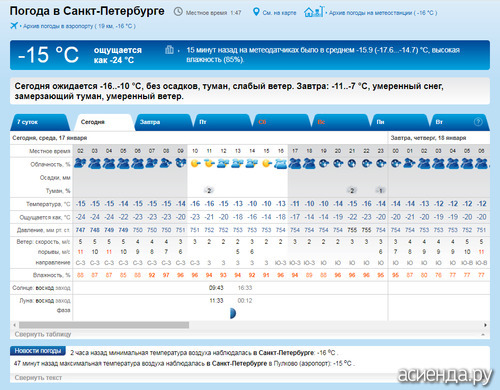The height and width of the screenshot is (390, 500).
Task: Click the cloud icon under hour 02 today
Action: point(80,163)
